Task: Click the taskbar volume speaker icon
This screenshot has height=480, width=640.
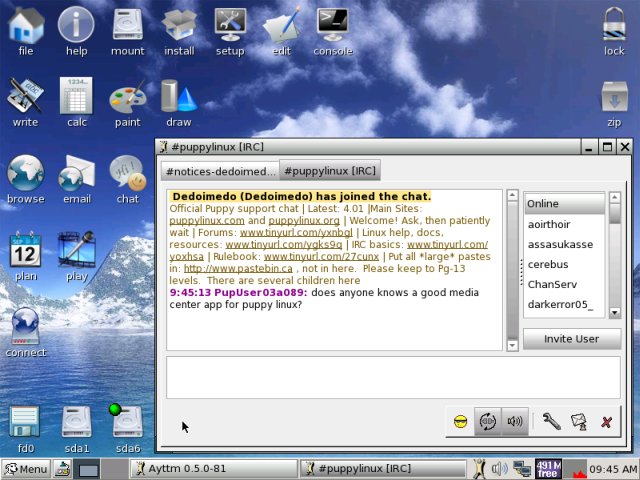Action: [x=500, y=469]
